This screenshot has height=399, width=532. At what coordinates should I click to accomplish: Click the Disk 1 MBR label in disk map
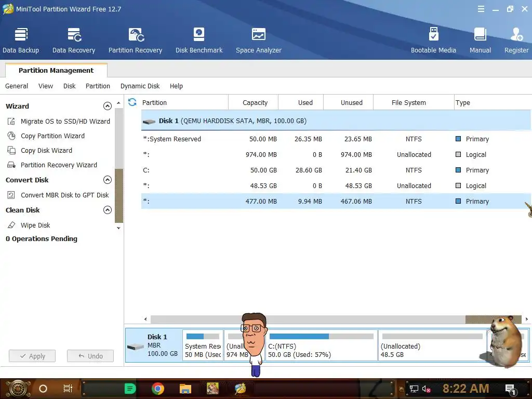[x=154, y=345]
